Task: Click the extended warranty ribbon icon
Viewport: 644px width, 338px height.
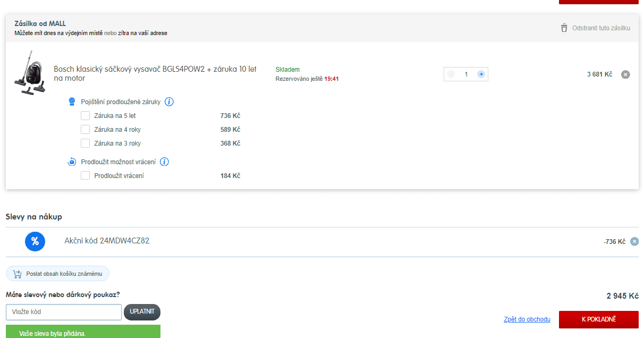Action: (72, 102)
